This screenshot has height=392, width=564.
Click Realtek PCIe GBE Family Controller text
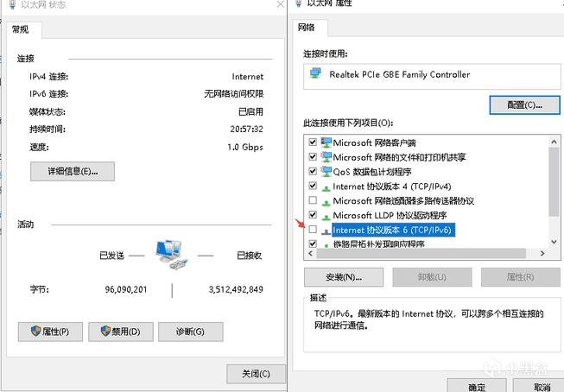[400, 74]
